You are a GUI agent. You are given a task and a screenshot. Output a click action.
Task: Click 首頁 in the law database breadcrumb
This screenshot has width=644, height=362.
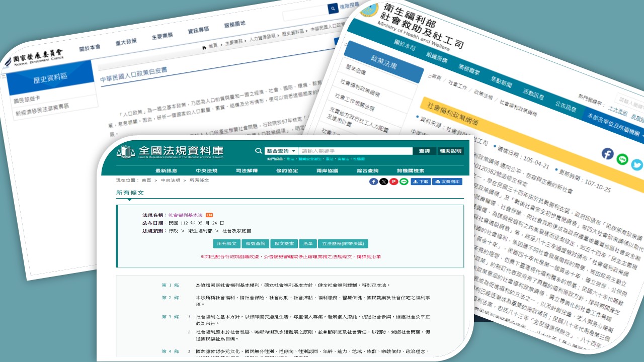coord(146,180)
